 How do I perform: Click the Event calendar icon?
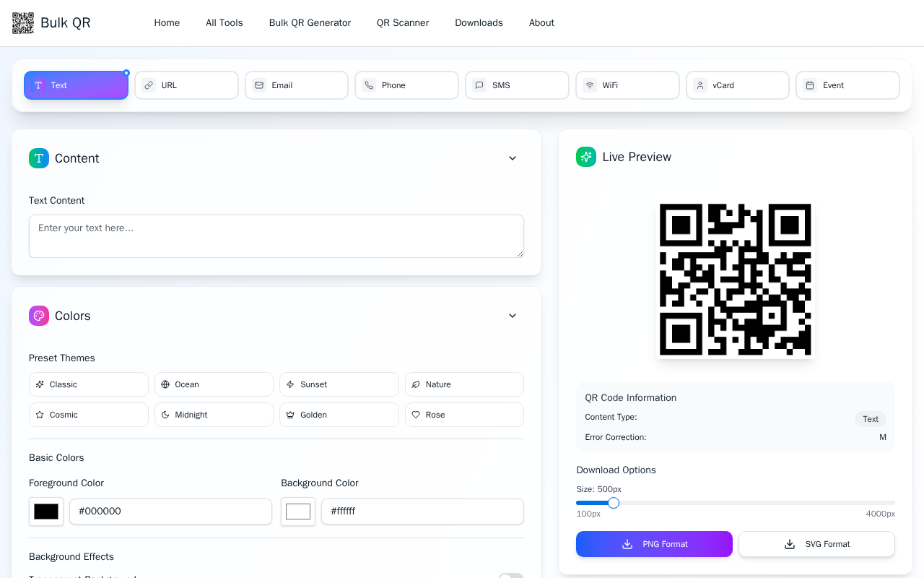click(x=810, y=85)
